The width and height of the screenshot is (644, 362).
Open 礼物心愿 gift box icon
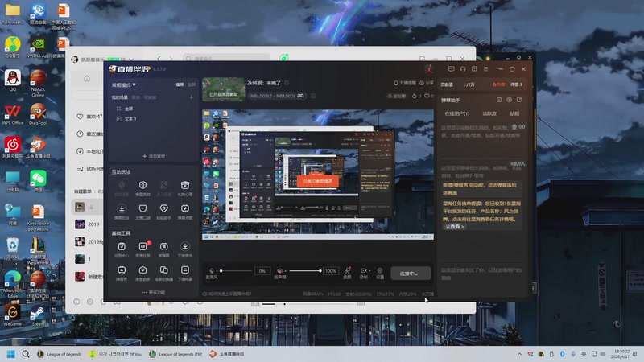tap(185, 185)
